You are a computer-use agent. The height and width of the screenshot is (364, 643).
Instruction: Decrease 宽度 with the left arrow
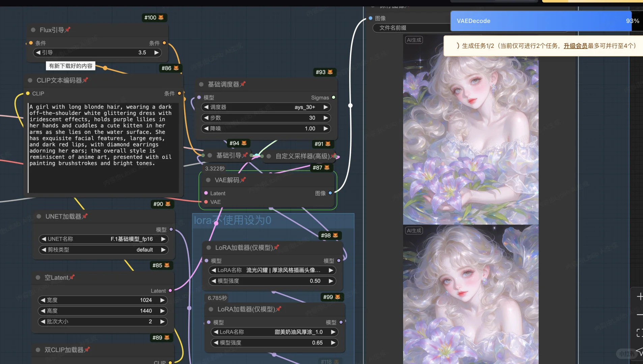[x=43, y=300]
